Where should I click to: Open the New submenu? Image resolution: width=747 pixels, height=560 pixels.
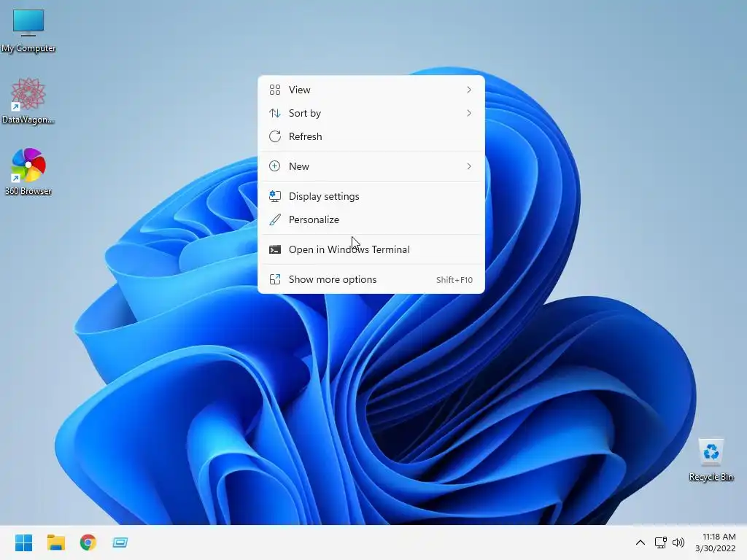point(371,166)
